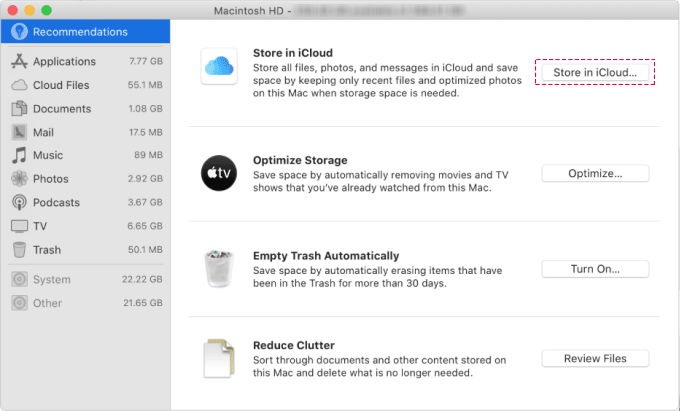Click the 17.5 MB Mail size
The width and height of the screenshot is (680, 411).
[x=146, y=132]
